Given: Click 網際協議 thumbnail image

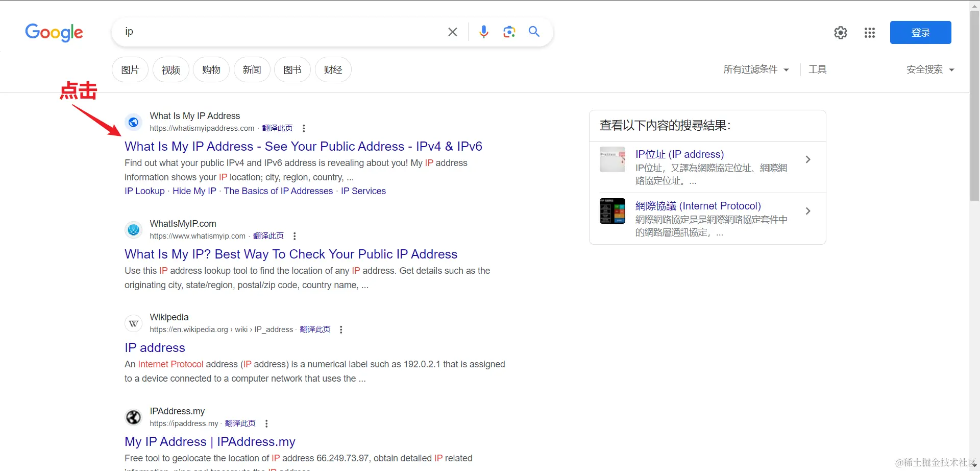Looking at the screenshot, I should tap(612, 211).
